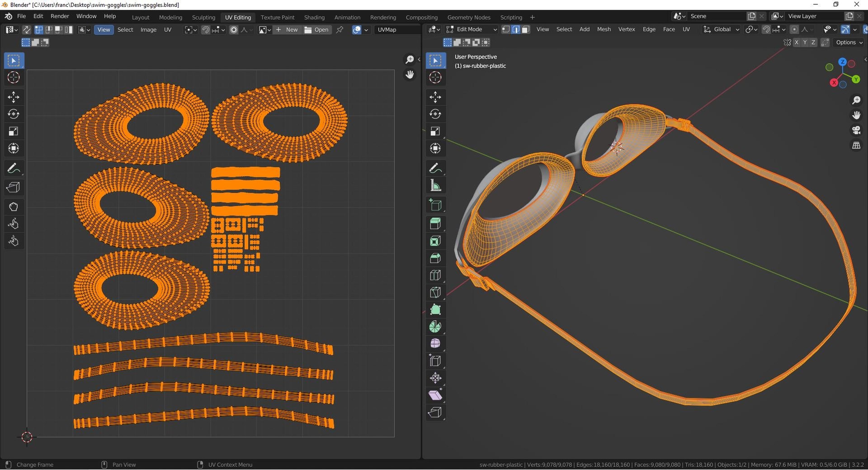Select the Scale tool in the 3D viewport
Screen dimensions: 868x470
[x=435, y=131]
